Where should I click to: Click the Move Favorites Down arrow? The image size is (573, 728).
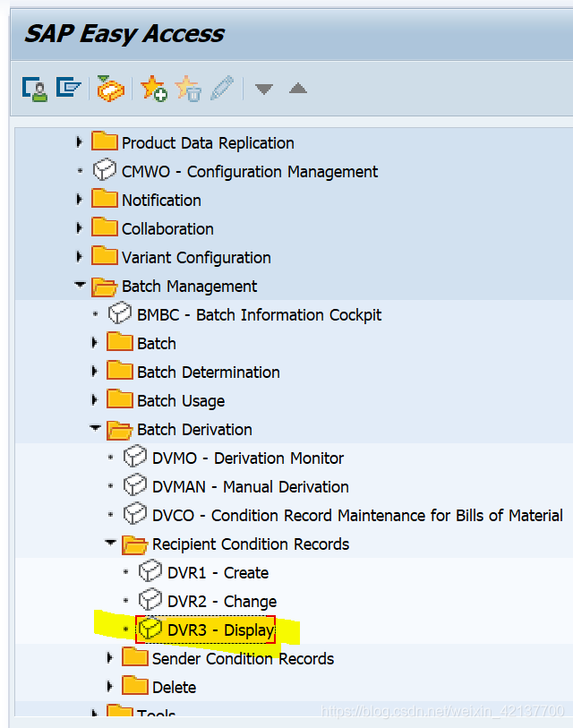(x=264, y=89)
